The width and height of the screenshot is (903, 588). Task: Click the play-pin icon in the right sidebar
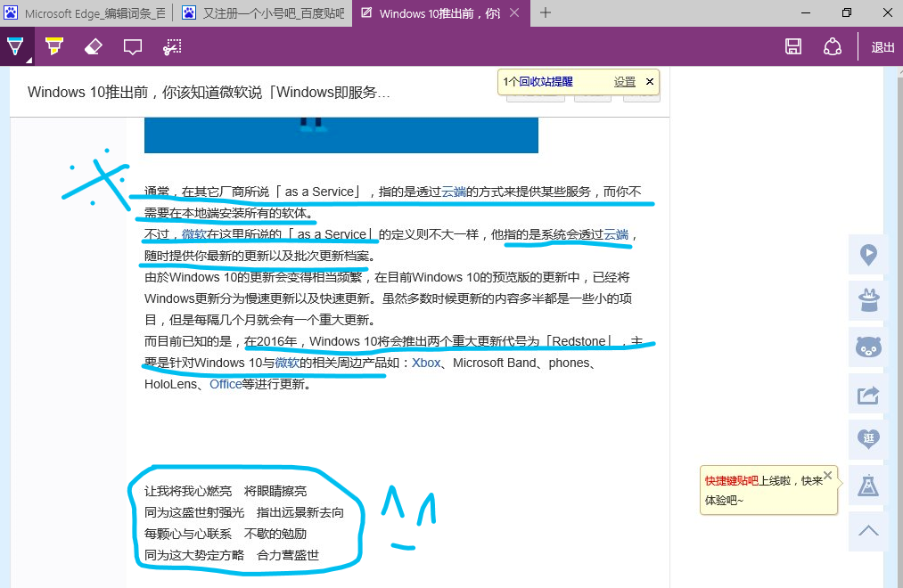(868, 254)
